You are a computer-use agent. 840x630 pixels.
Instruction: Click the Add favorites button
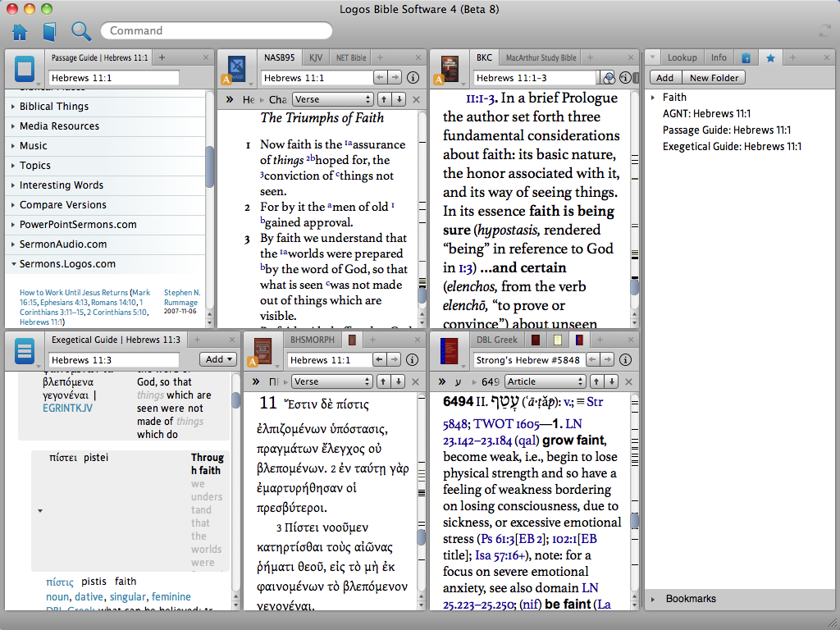(664, 78)
